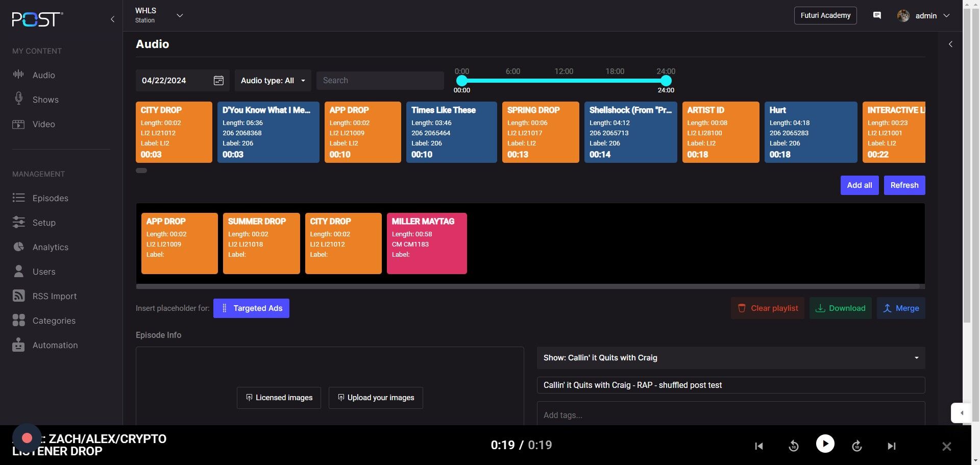Image resolution: width=980 pixels, height=465 pixels.
Task: Click the Add all button
Action: tap(859, 185)
